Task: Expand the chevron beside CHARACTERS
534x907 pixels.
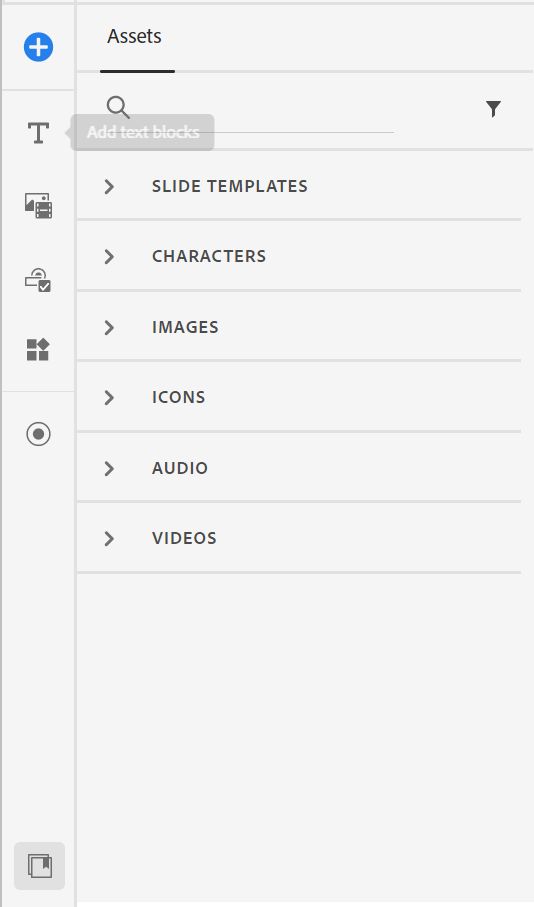Action: (x=109, y=257)
